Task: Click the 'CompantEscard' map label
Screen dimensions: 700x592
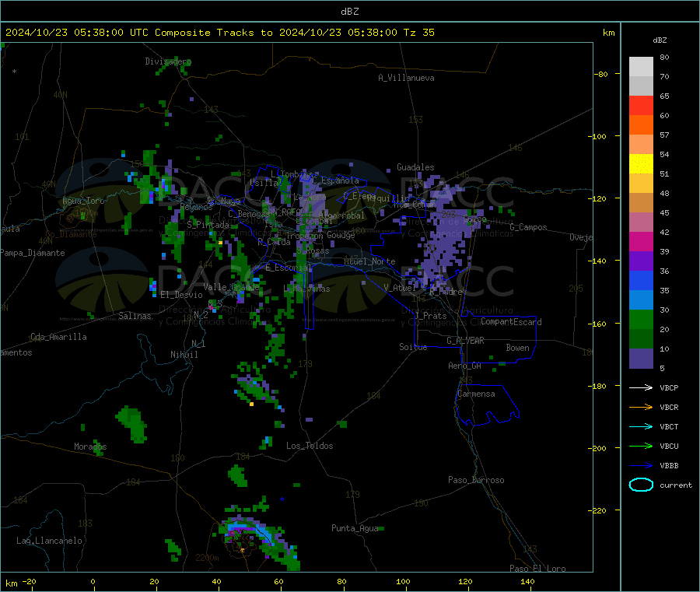Action: 511,321
